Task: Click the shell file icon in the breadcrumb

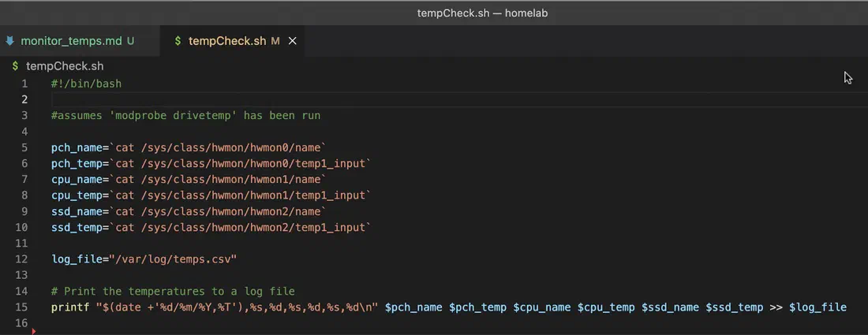Action: pyautogui.click(x=16, y=66)
